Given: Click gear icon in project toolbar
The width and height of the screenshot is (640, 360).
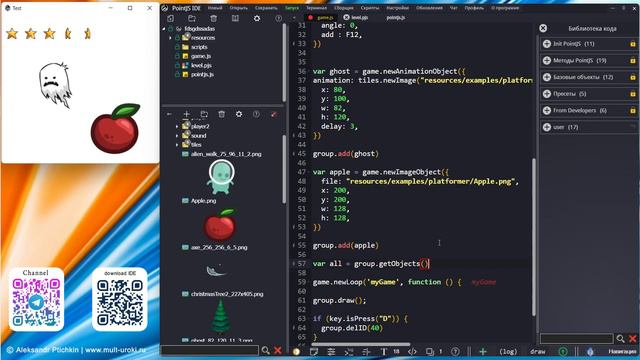Looking at the screenshot, I should tap(257, 18).
